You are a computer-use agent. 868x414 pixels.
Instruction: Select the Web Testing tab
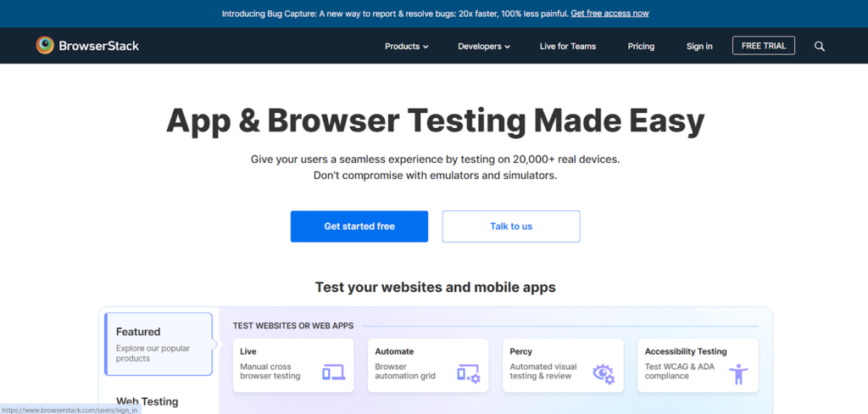point(147,401)
